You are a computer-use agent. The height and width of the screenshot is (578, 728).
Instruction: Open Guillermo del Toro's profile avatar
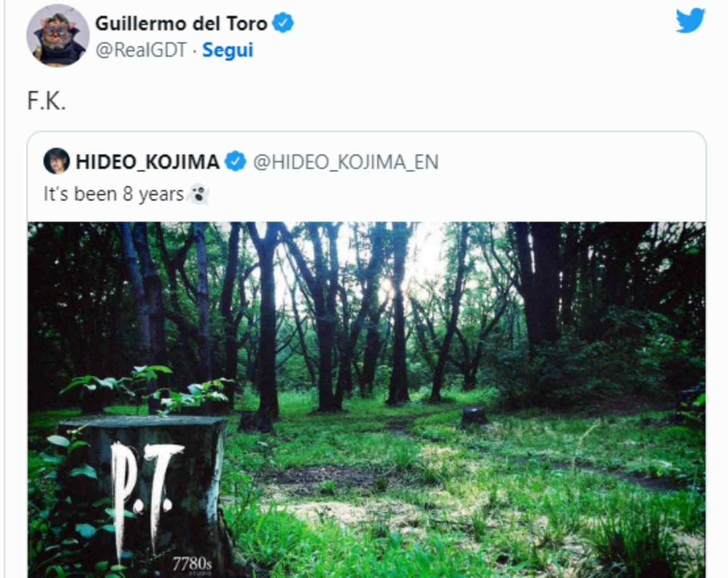coord(57,35)
